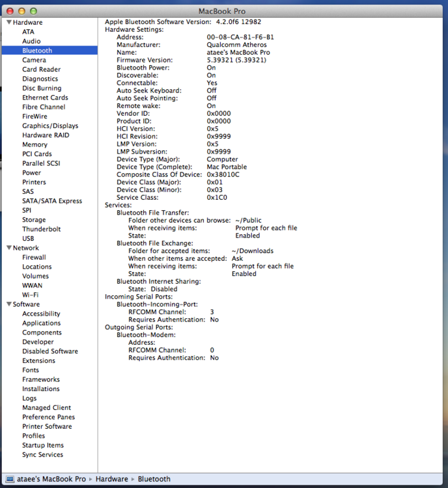
Task: Select Parallel SCSI entry
Action: tap(41, 163)
